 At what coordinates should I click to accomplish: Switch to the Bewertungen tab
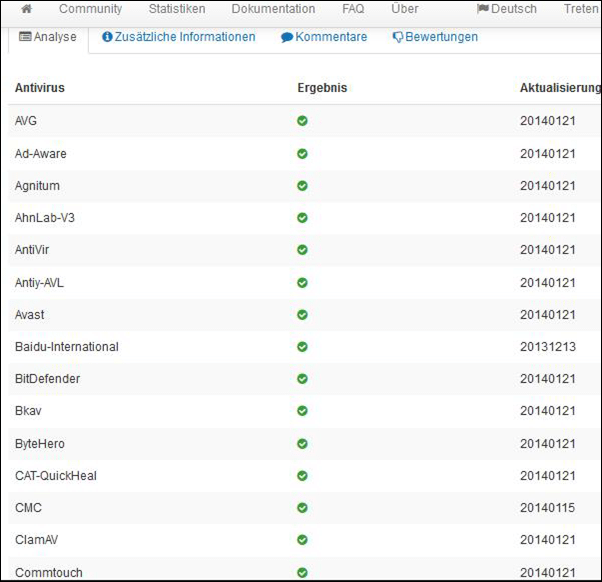pos(435,37)
